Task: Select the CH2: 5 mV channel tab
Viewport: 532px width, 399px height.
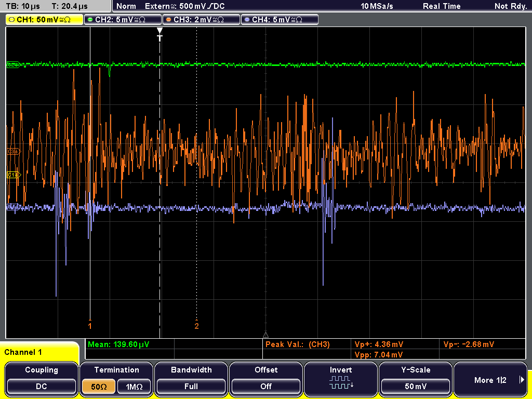Action: [123, 20]
